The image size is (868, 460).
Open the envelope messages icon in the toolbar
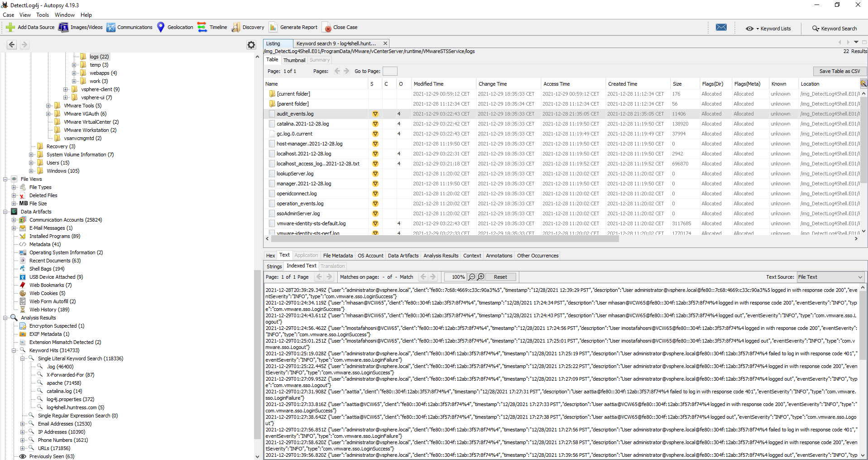coord(721,28)
